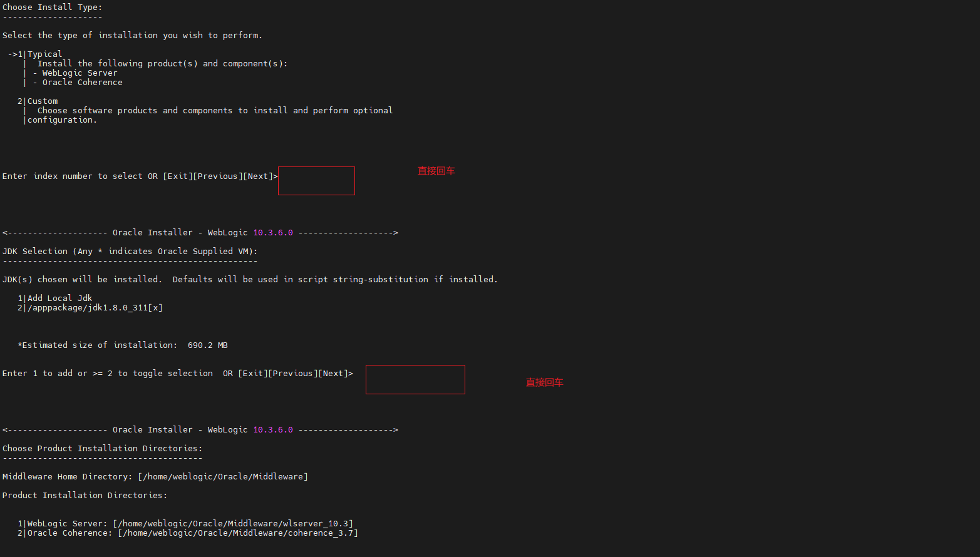The width and height of the screenshot is (980, 557).
Task: Click "Install the following product(s) and component(s):" line
Action: point(162,64)
